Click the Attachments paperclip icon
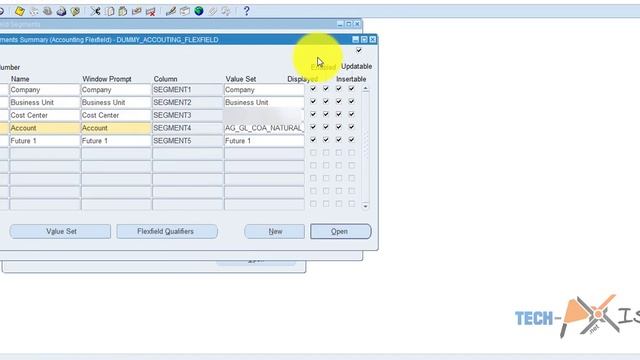The image size is (640, 360). point(213,11)
